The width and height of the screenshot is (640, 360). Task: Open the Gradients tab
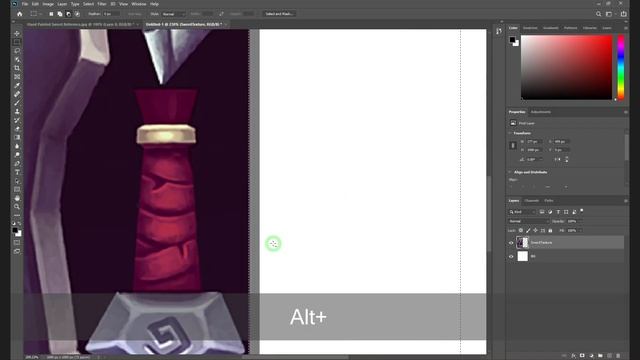click(550, 28)
